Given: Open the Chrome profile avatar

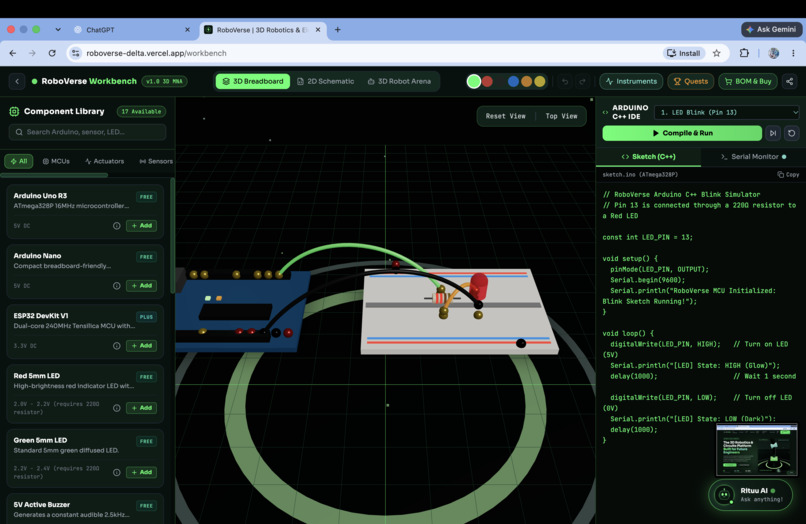Looking at the screenshot, I should 774,53.
